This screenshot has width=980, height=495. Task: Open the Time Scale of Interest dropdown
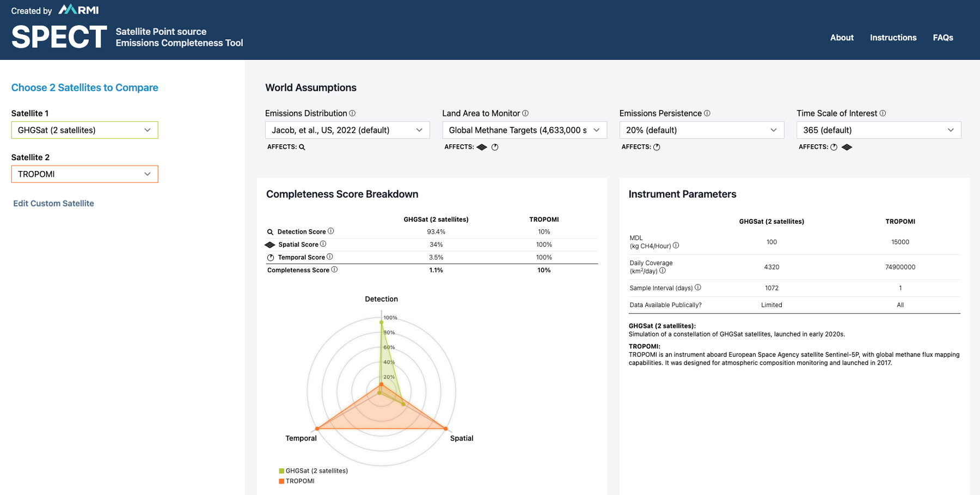(879, 130)
